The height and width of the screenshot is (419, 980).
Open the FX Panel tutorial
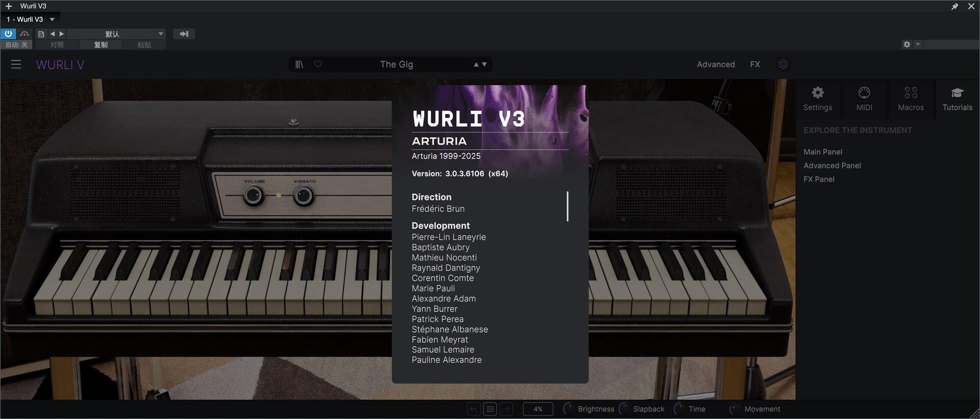[x=819, y=179]
